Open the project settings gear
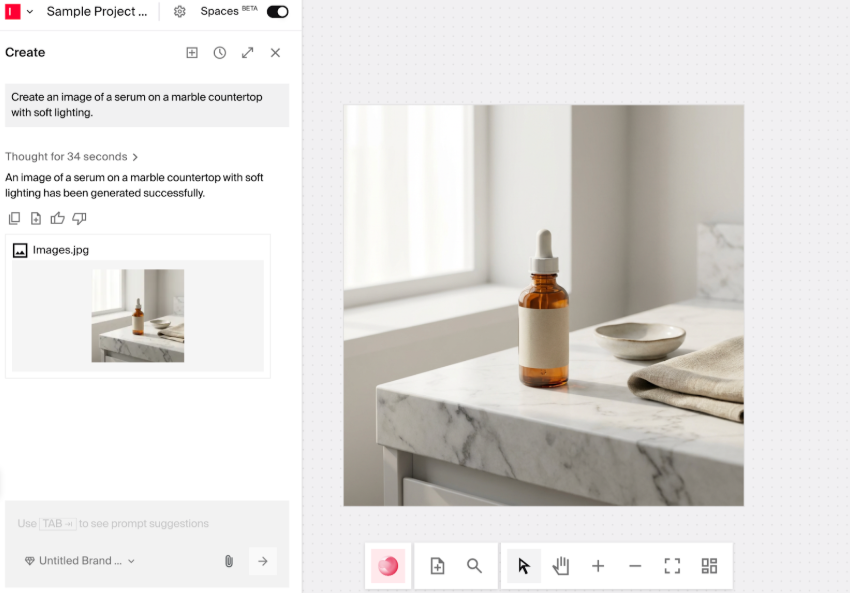The width and height of the screenshot is (850, 593). (x=180, y=12)
